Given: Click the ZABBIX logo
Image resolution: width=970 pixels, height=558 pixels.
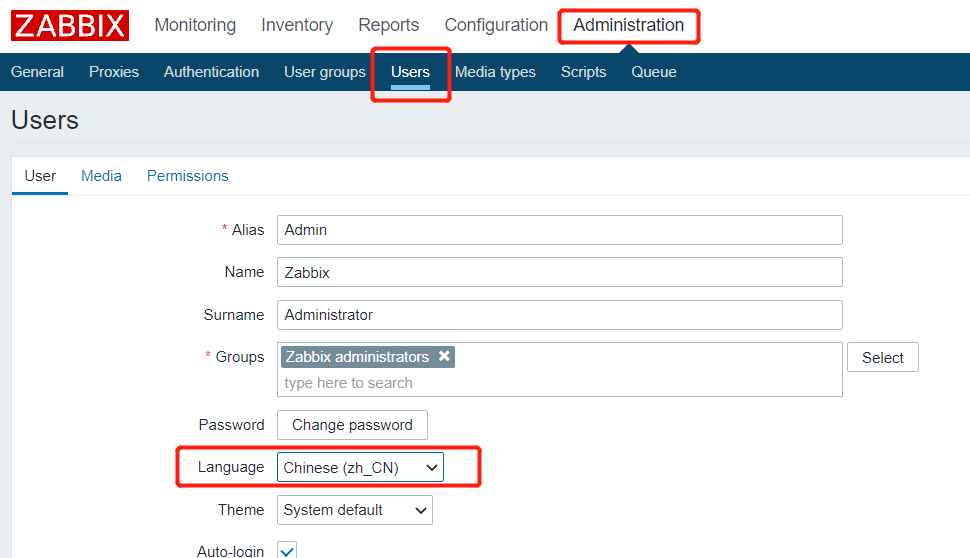Looking at the screenshot, I should [x=70, y=25].
